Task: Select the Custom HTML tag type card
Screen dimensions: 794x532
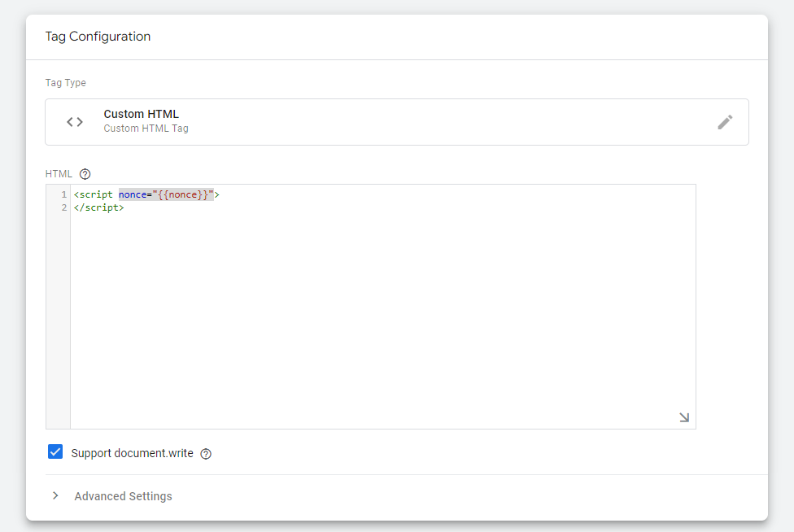Action: click(x=396, y=122)
